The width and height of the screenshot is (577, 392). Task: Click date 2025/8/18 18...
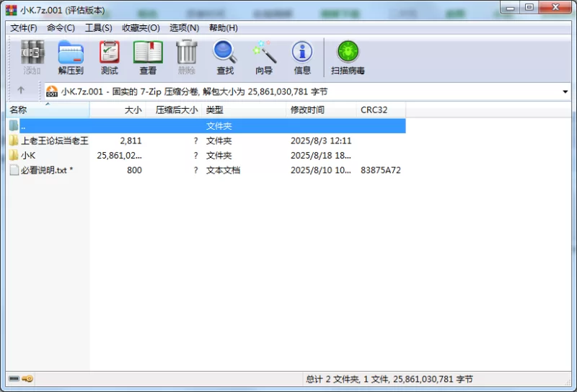(321, 155)
